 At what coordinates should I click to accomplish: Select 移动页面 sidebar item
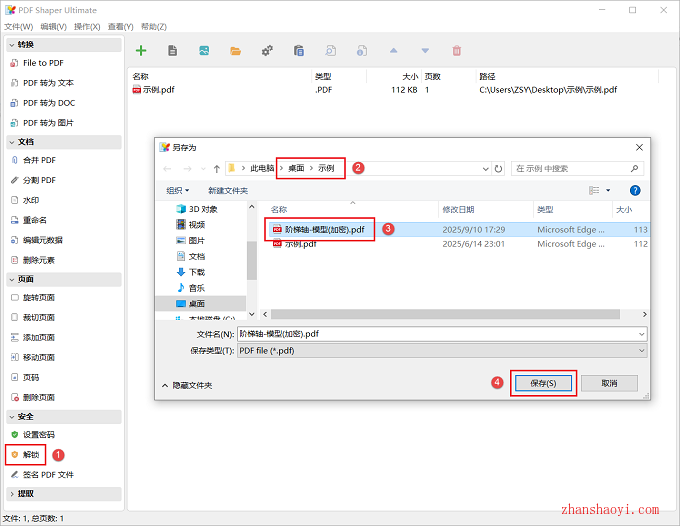[39, 357]
